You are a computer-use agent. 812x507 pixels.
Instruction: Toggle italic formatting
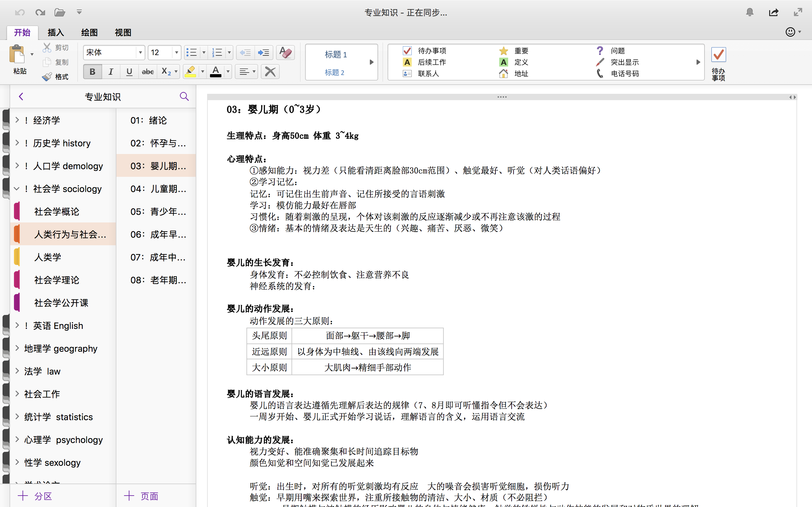[x=111, y=72]
